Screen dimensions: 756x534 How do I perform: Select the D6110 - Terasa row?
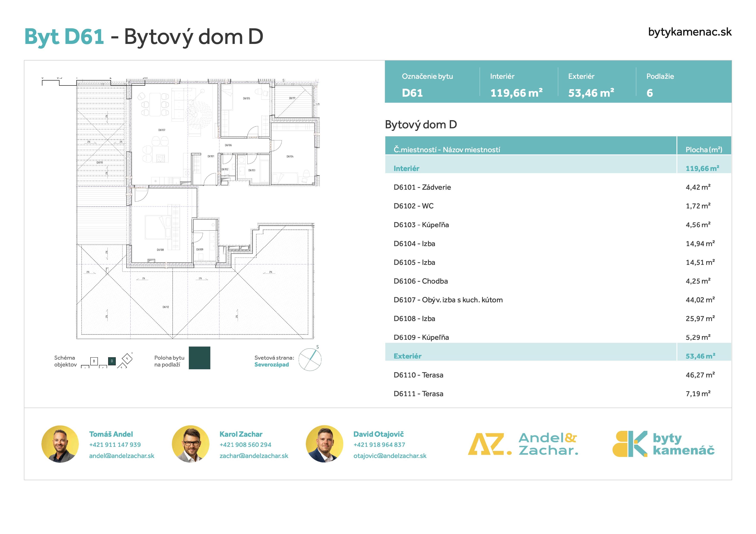[558, 375]
